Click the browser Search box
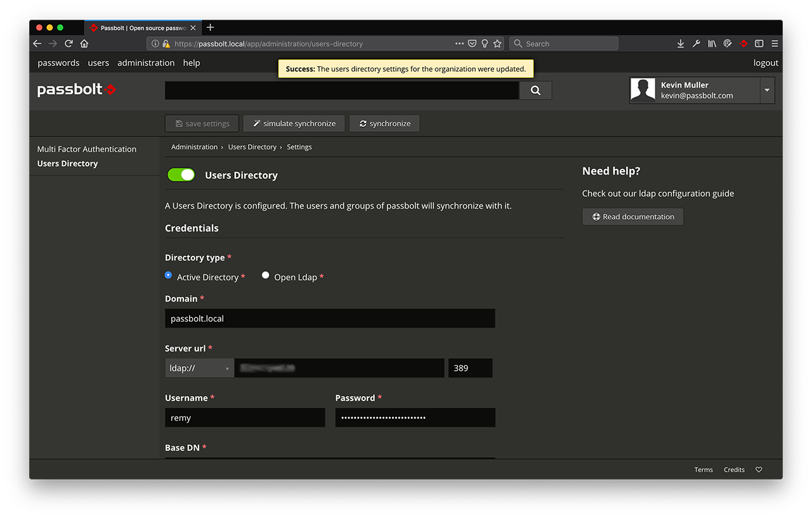This screenshot has width=812, height=518. (563, 44)
